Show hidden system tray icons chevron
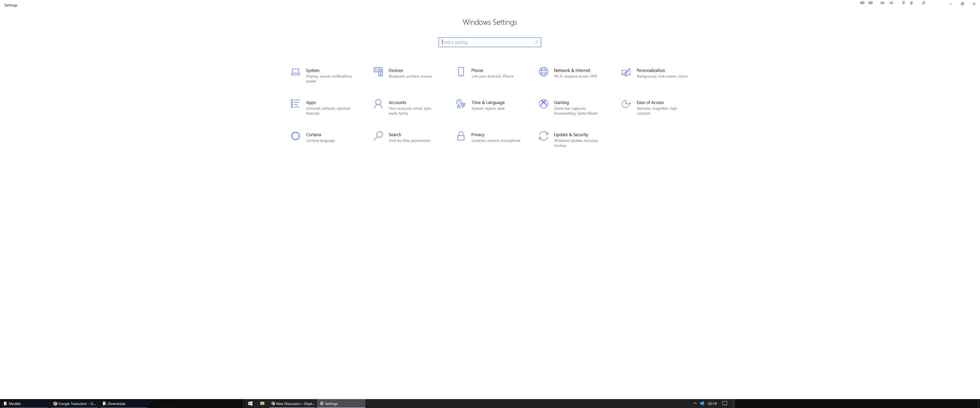980x408 pixels. tap(695, 403)
